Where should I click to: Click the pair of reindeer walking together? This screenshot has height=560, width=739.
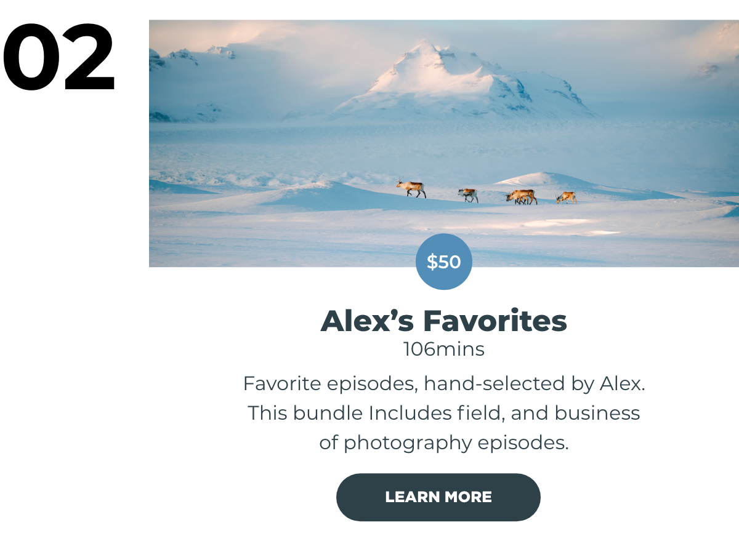click(522, 197)
